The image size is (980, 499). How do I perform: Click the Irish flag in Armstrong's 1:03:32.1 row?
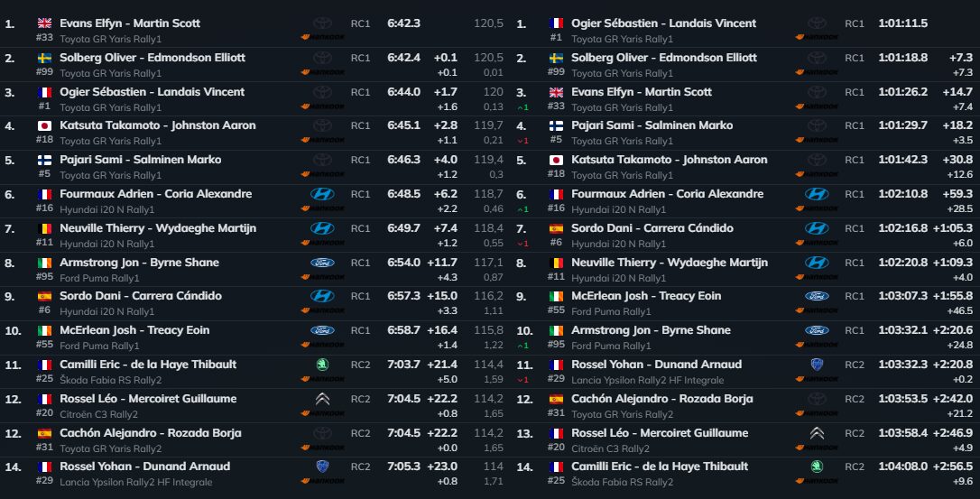click(557, 330)
